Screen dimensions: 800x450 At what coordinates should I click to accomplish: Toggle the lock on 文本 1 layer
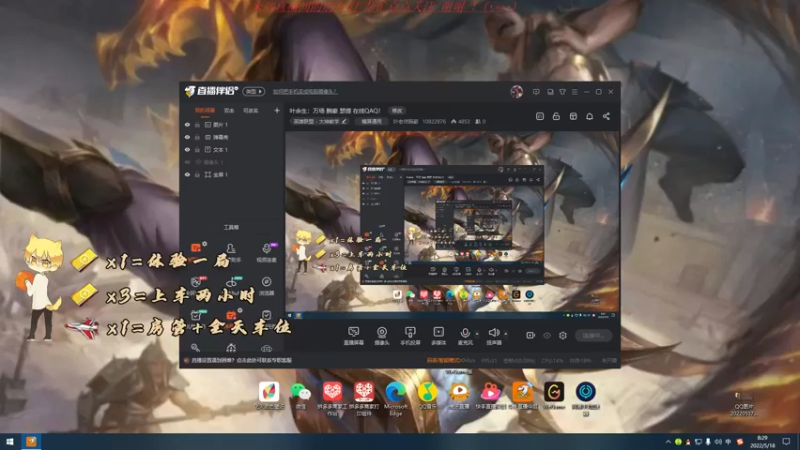(x=197, y=149)
